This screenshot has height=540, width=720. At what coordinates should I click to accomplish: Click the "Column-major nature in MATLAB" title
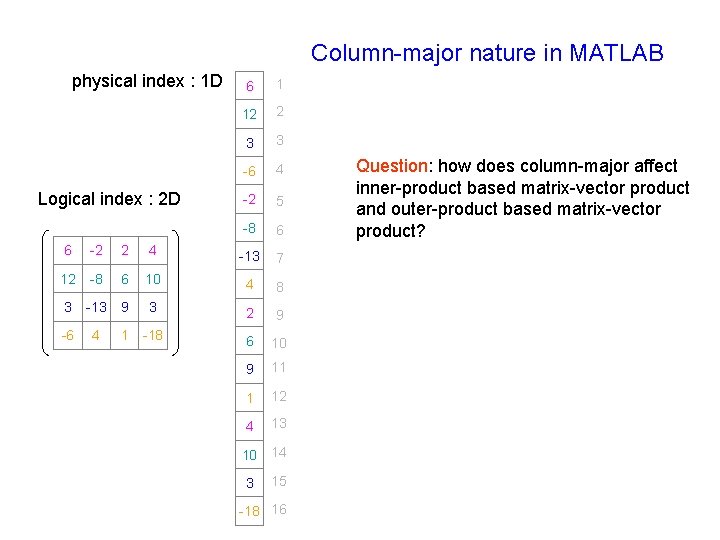[487, 53]
